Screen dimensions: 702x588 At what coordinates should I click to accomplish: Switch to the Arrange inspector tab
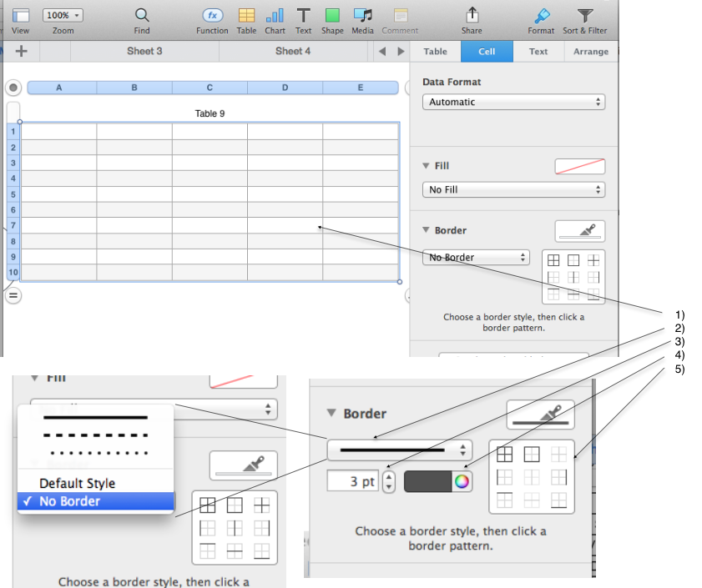tap(590, 52)
